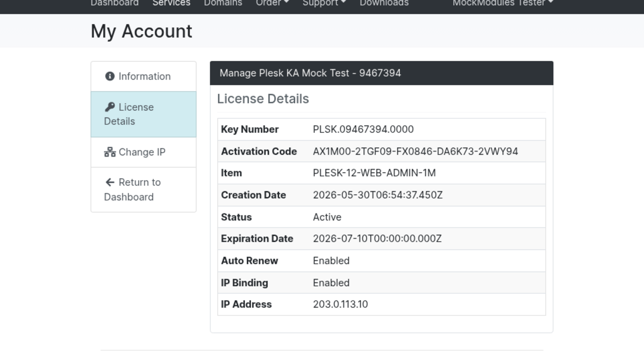Click the Creation Date row label
Image resolution: width=644 pixels, height=362 pixels.
tap(253, 195)
